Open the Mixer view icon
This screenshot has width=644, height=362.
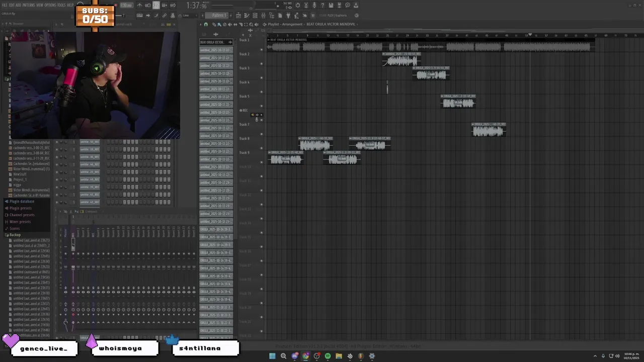tap(263, 15)
